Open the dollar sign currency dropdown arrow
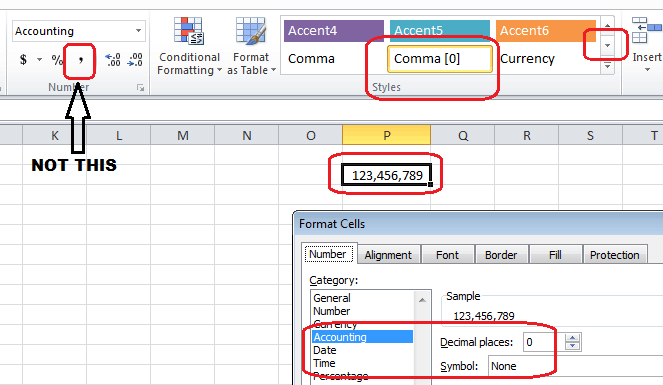Image resolution: width=663 pixels, height=385 pixels. 39,60
